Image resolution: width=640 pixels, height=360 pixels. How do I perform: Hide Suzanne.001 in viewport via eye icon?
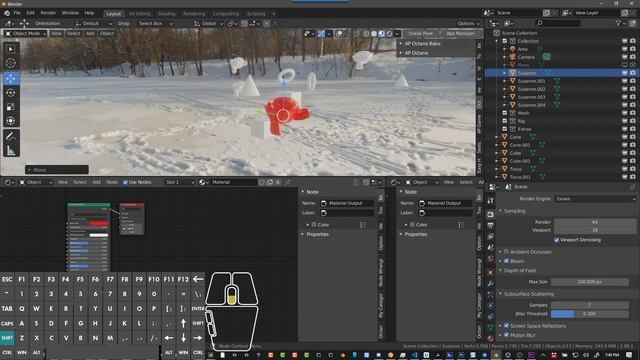point(624,81)
